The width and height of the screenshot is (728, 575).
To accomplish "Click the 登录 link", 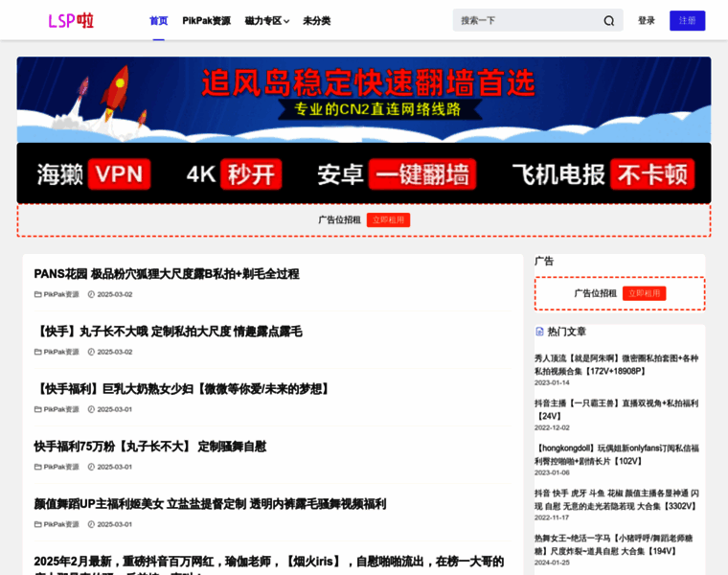I will point(647,20).
